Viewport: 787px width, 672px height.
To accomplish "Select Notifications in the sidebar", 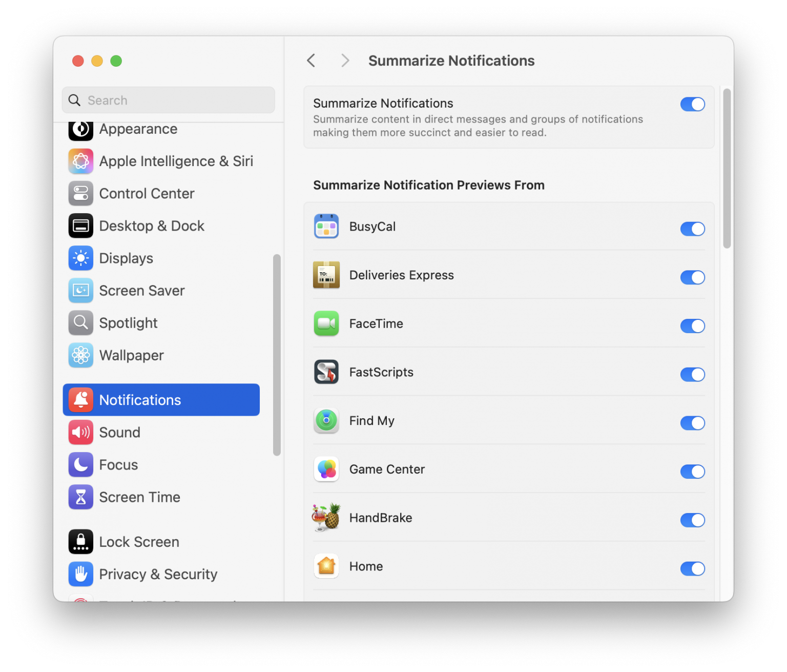I will coord(139,400).
